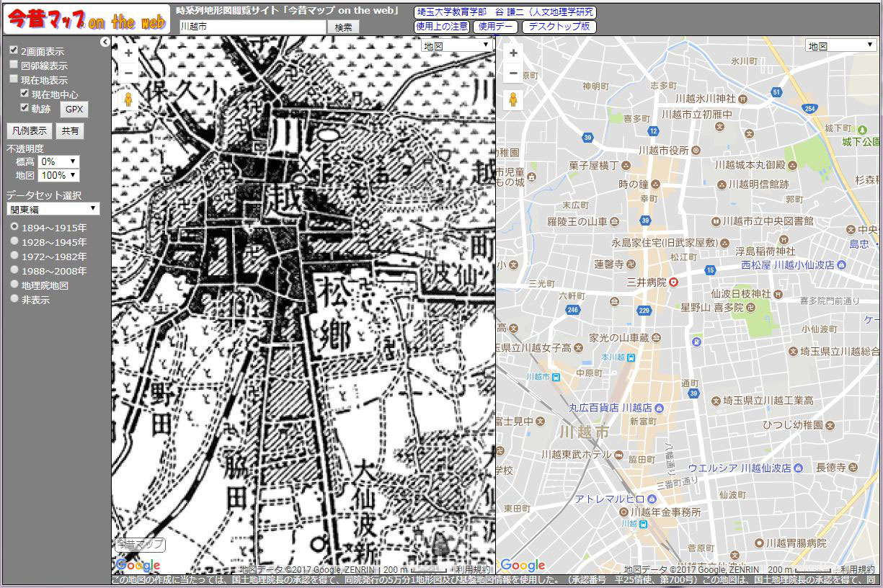Click the アトレマルヒロ shopping marker
Image resolution: width=883 pixels, height=588 pixels.
(x=652, y=499)
